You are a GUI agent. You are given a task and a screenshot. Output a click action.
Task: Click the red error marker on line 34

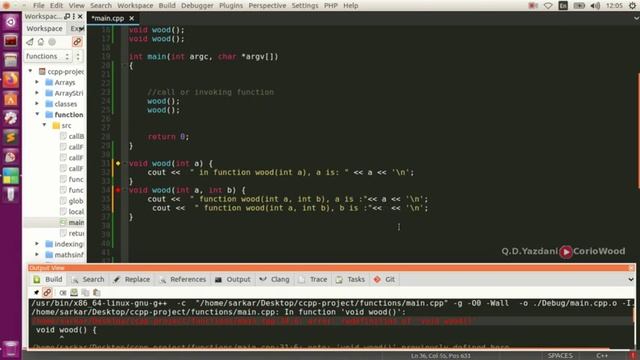click(x=118, y=190)
